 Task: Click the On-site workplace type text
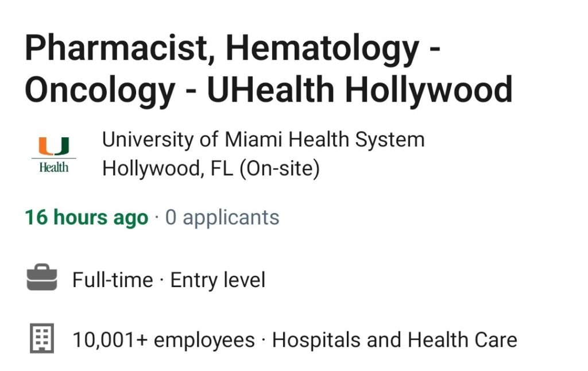click(280, 168)
